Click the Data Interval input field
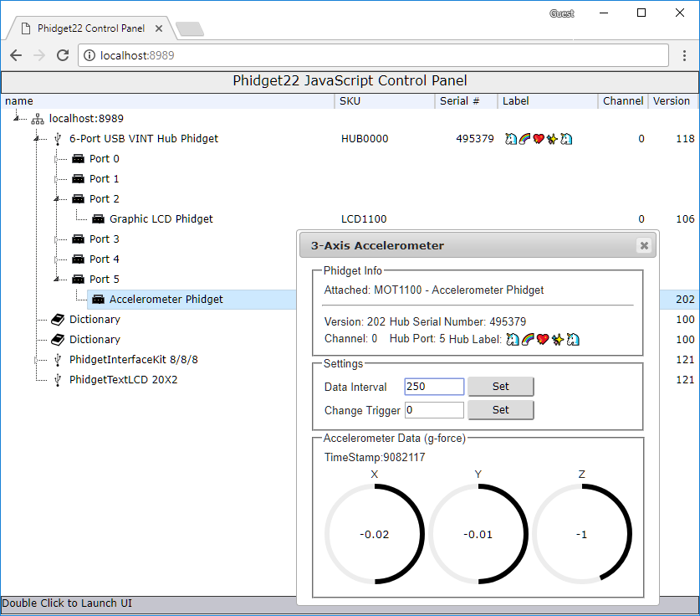Viewport: 700px width, 616px height. 434,387
